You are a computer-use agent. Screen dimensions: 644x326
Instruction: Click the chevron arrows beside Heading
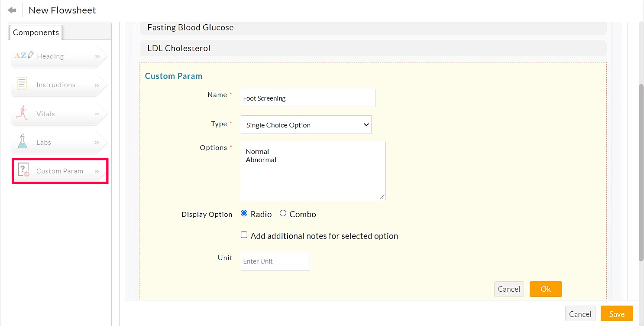pos(97,56)
